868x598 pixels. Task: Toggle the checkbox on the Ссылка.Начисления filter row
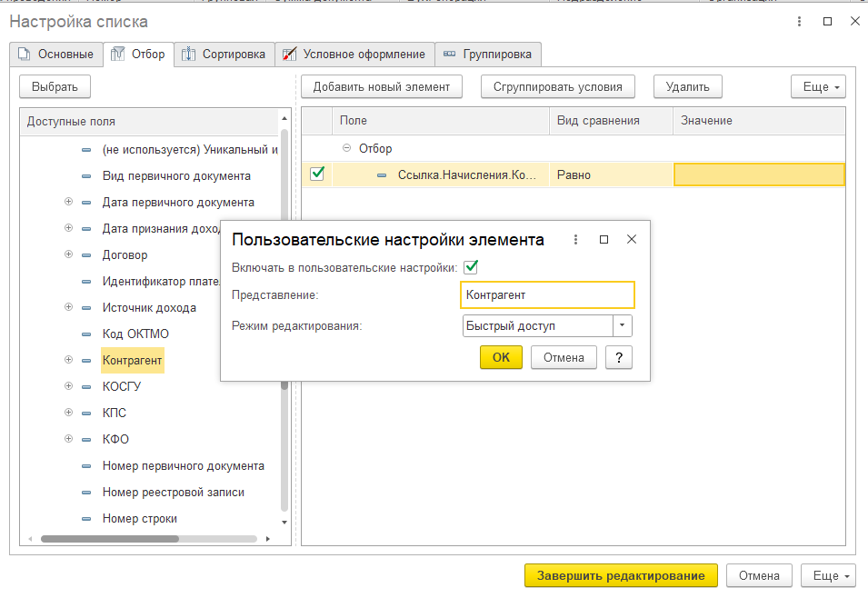pos(317,174)
